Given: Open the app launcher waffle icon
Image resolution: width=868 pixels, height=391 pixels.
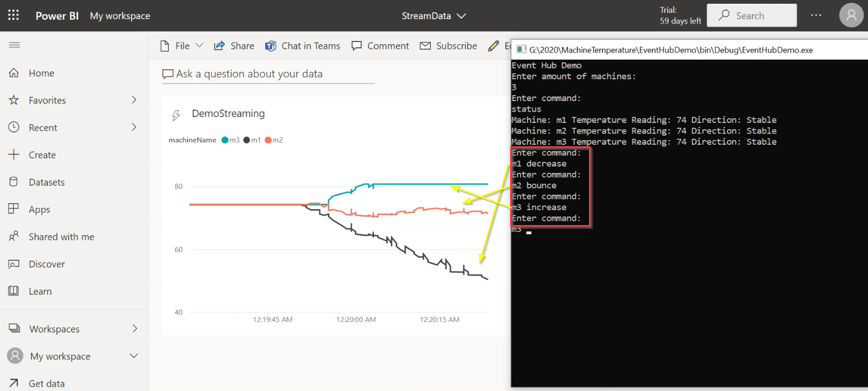Looking at the screenshot, I should click(13, 15).
